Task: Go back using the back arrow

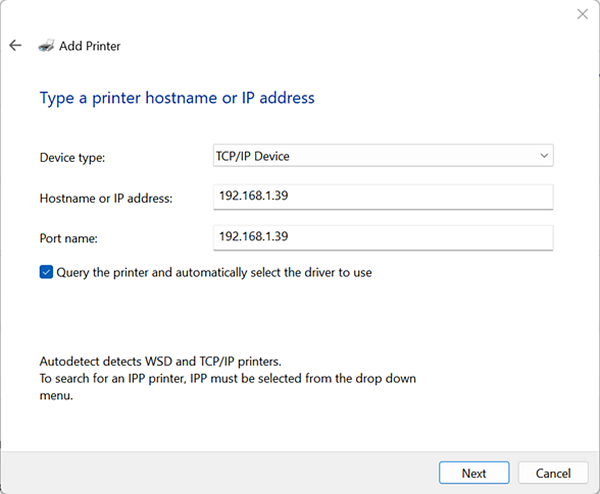Action: pyautogui.click(x=15, y=45)
